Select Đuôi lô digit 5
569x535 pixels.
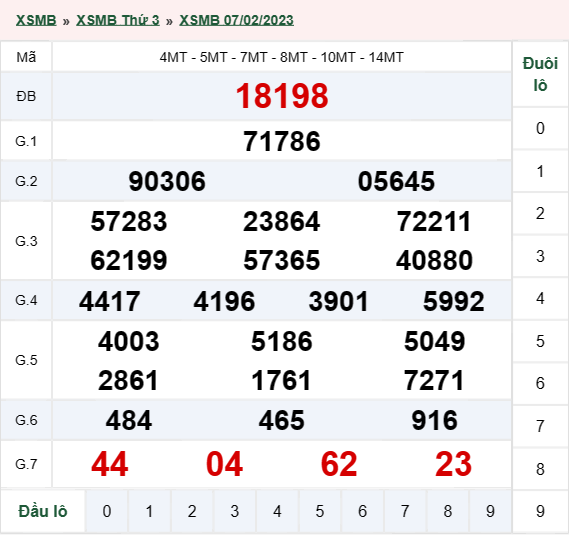click(x=540, y=341)
